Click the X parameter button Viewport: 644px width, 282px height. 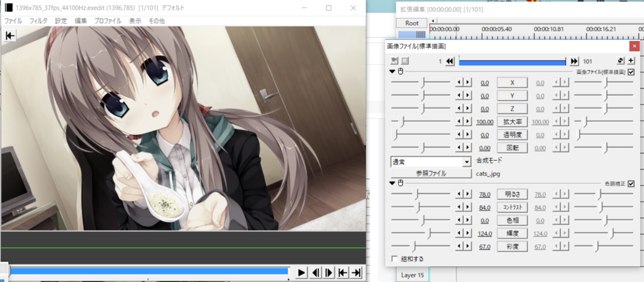coord(512,83)
